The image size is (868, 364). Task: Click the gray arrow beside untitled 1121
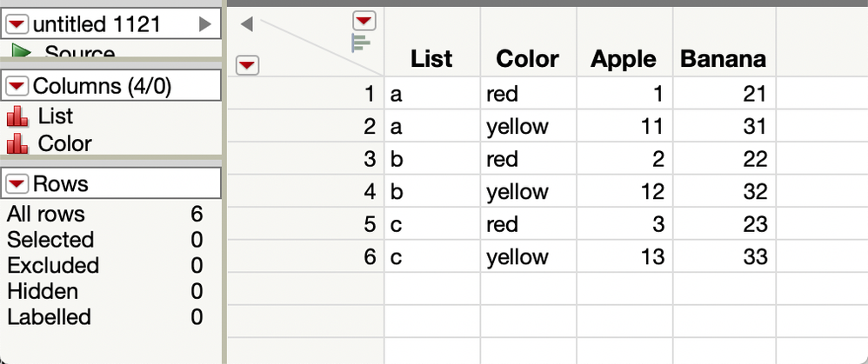(x=204, y=23)
